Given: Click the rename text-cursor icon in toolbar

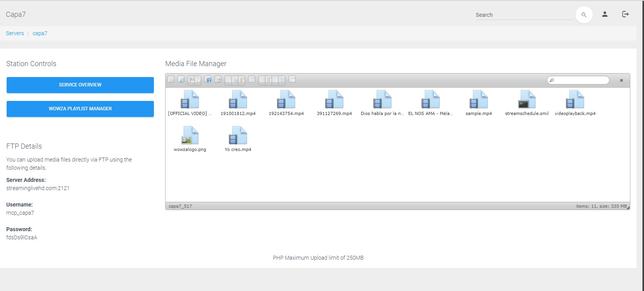Looking at the screenshot, I should click(269, 80).
